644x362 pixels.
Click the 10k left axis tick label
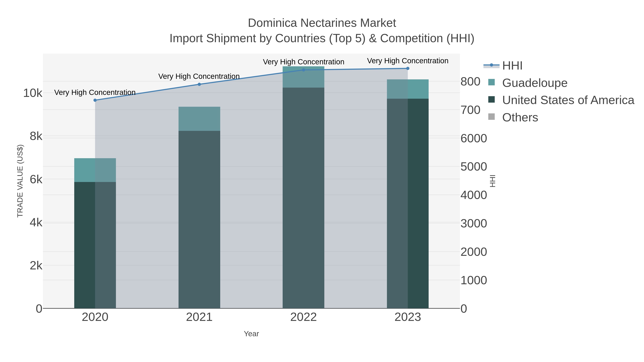tap(33, 93)
